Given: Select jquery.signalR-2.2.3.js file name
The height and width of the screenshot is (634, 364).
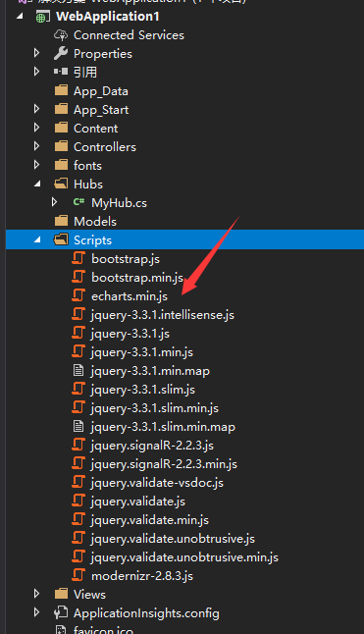Looking at the screenshot, I should pos(152,445).
